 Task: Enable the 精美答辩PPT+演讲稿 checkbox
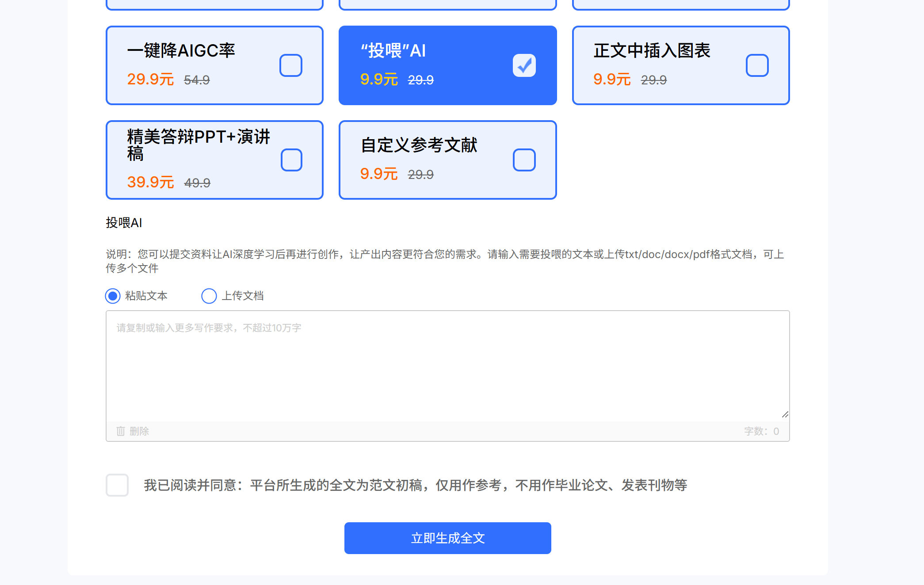pos(291,160)
